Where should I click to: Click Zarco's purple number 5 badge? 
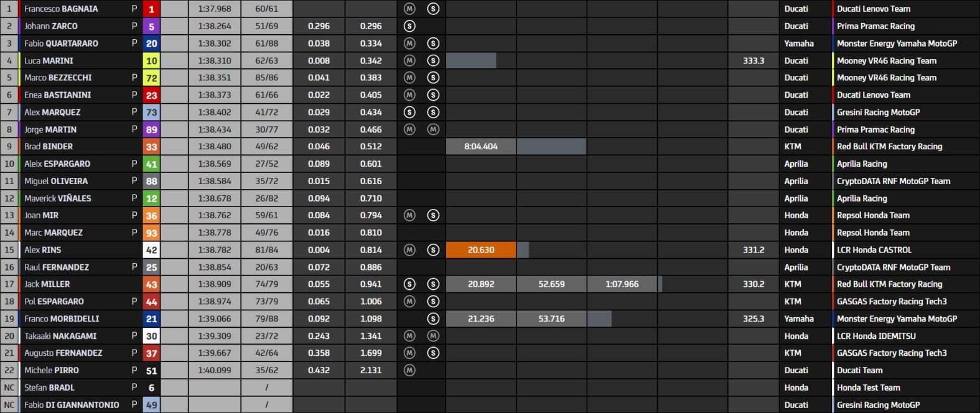coord(151,26)
